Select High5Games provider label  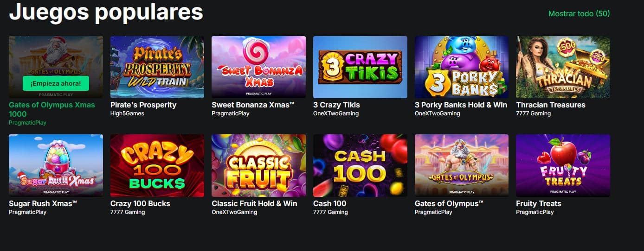(x=127, y=113)
